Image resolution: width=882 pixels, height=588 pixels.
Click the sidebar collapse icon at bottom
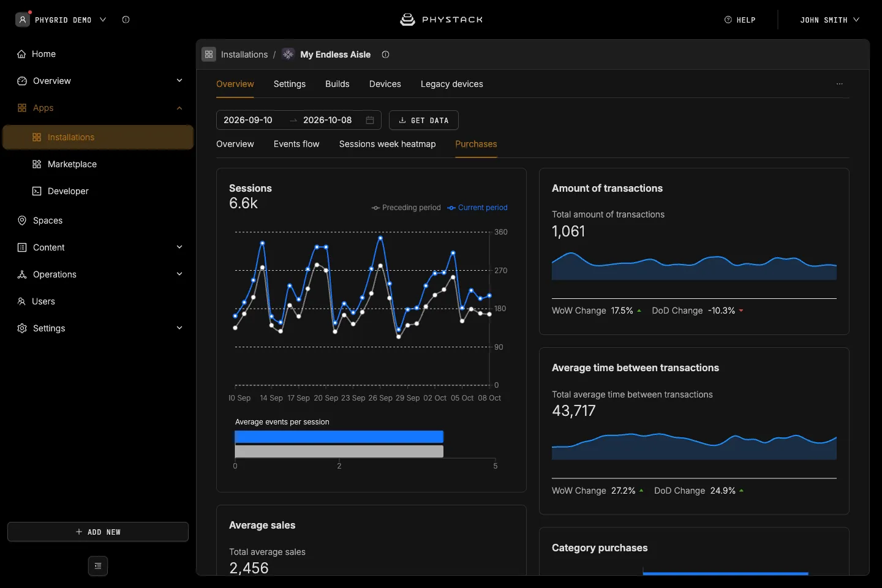point(98,566)
